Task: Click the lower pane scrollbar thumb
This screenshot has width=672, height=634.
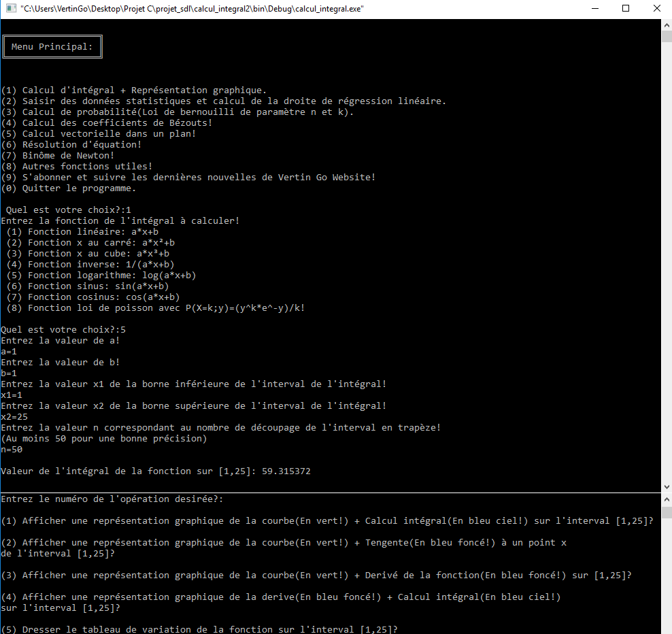Action: click(667, 513)
